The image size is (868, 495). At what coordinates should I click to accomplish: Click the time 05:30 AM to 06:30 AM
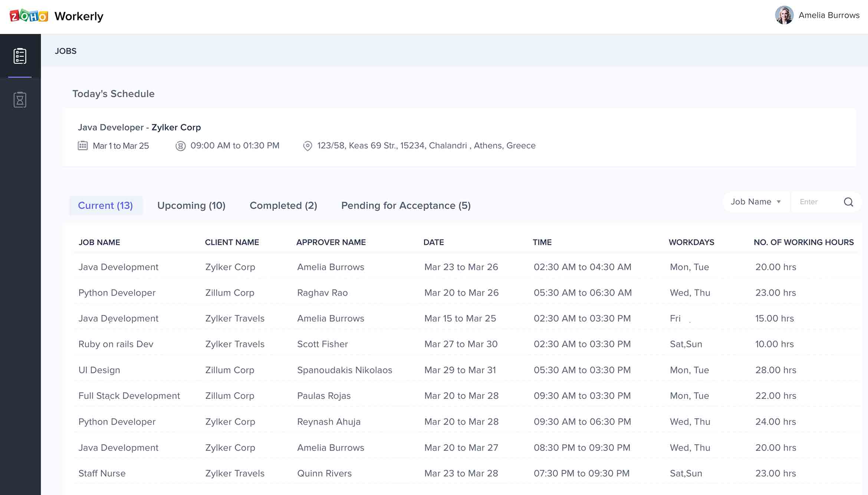pyautogui.click(x=583, y=293)
